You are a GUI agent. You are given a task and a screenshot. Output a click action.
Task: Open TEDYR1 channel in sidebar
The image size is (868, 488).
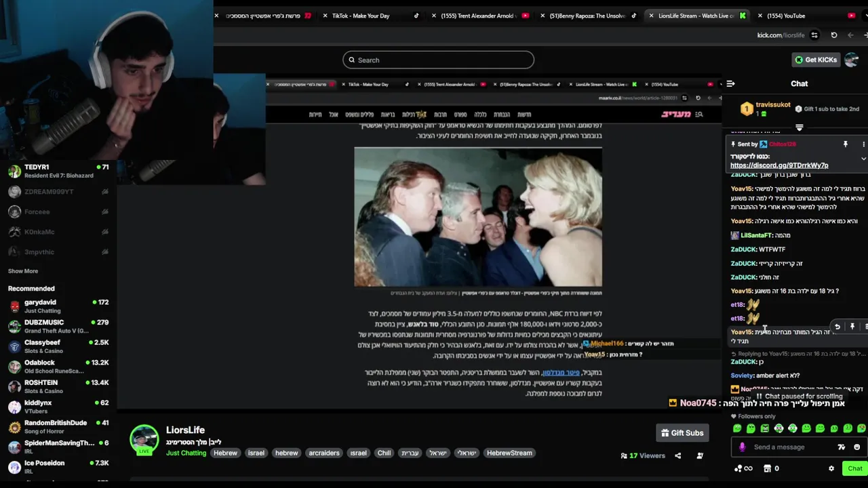click(58, 171)
